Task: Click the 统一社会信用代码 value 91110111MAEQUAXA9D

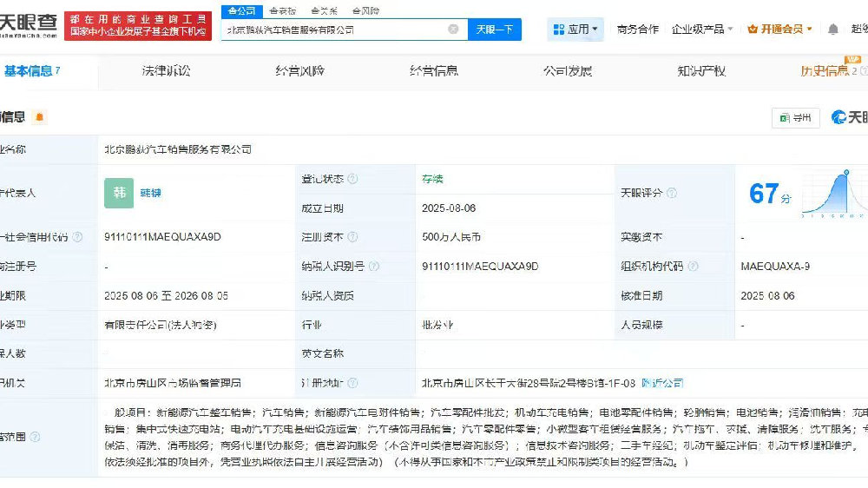Action: tap(162, 237)
